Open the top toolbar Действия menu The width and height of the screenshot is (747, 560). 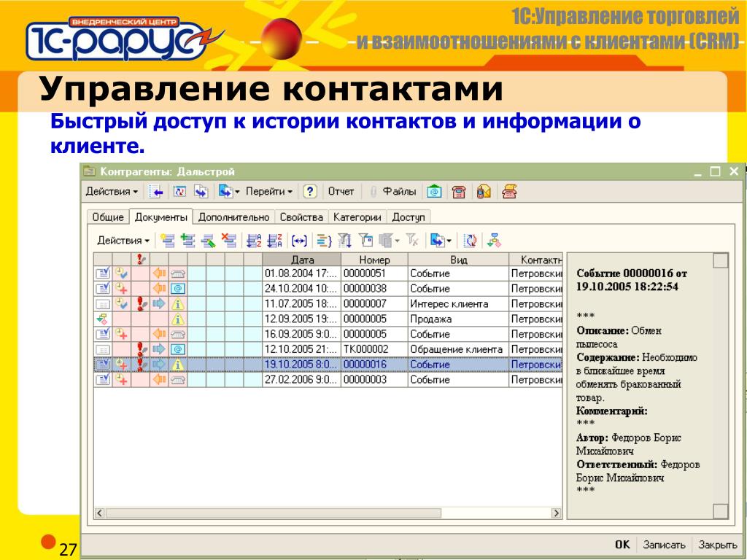pos(112,192)
